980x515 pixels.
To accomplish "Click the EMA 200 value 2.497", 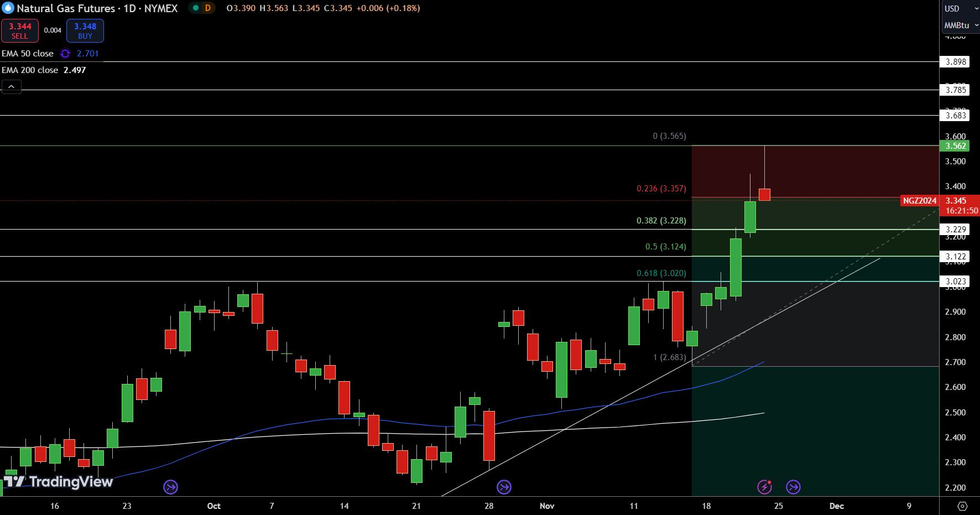I will coord(75,70).
